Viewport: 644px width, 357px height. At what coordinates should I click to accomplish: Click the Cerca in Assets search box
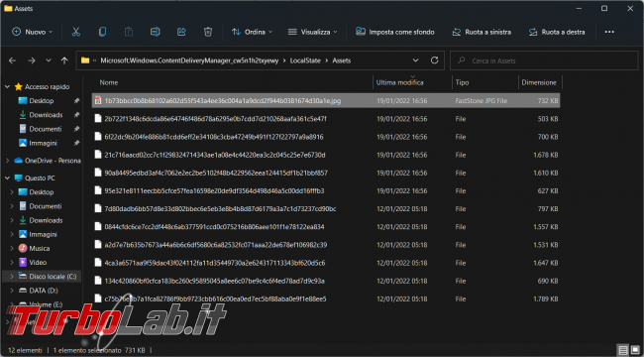click(544, 60)
